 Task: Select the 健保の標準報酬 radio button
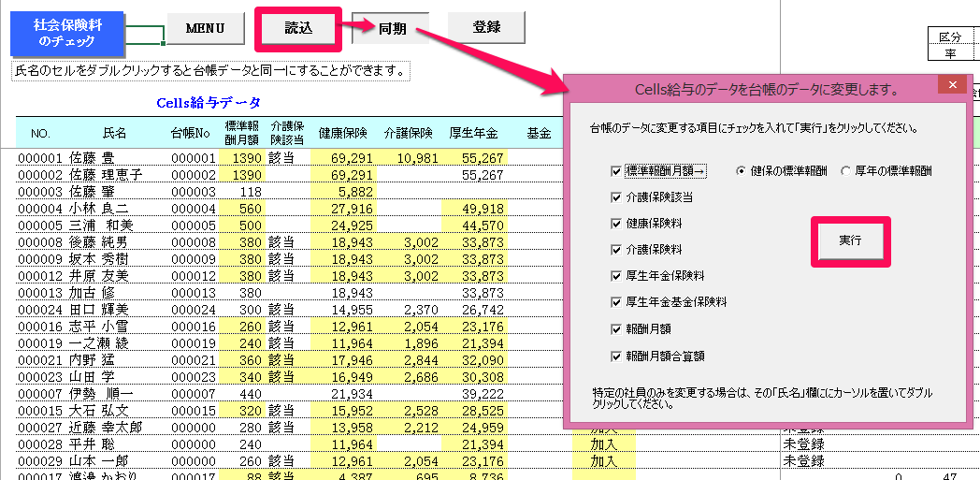click(x=741, y=171)
